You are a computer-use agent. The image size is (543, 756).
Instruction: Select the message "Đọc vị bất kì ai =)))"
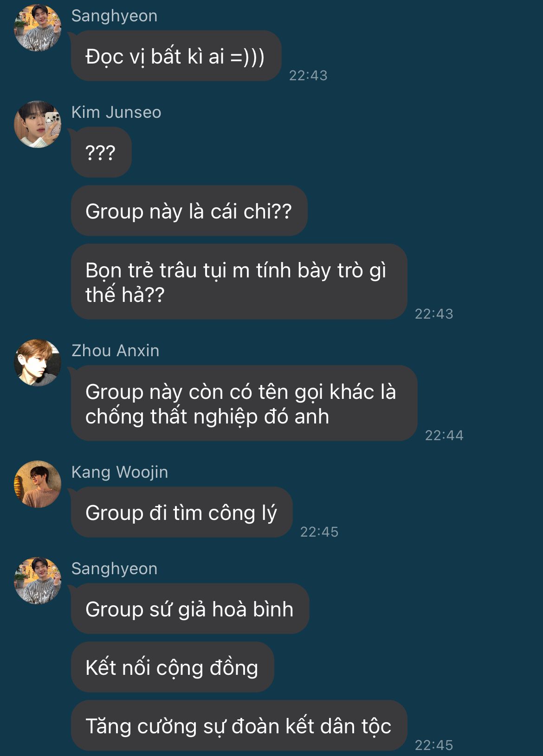(176, 56)
